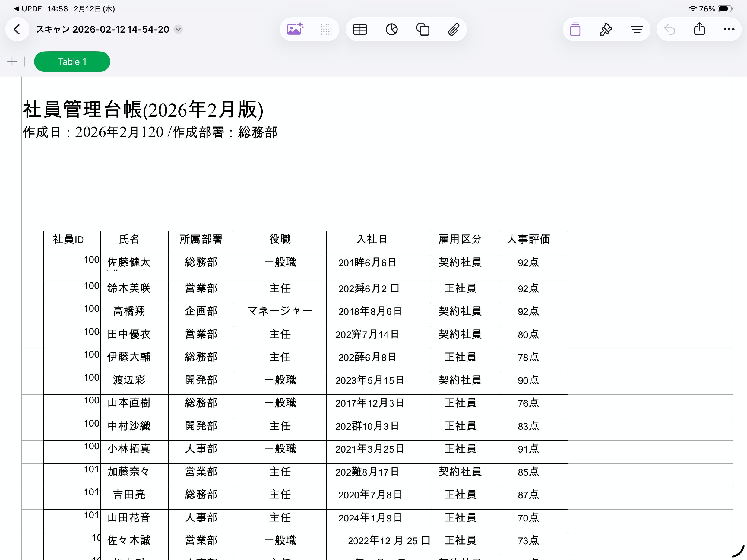The width and height of the screenshot is (747, 560).
Task: Open the sort and filter lines icon
Action: click(x=637, y=29)
